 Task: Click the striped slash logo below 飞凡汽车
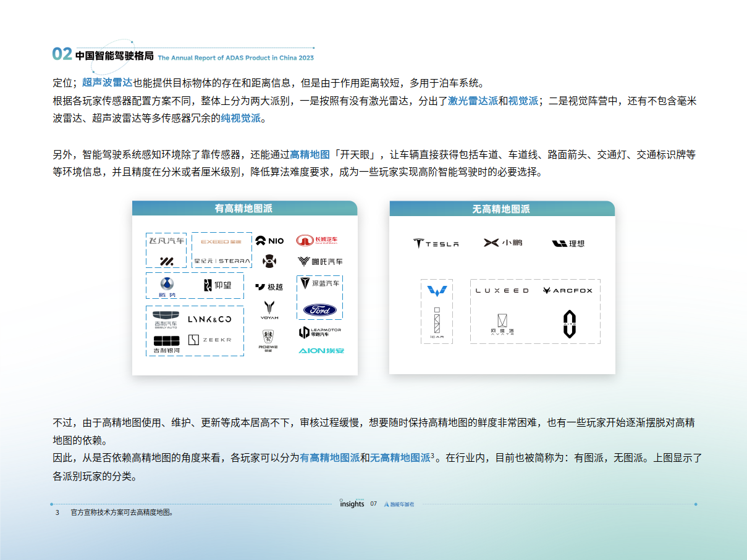(x=167, y=261)
